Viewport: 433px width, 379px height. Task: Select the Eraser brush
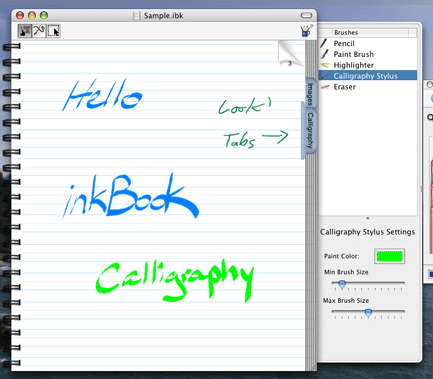368,87
